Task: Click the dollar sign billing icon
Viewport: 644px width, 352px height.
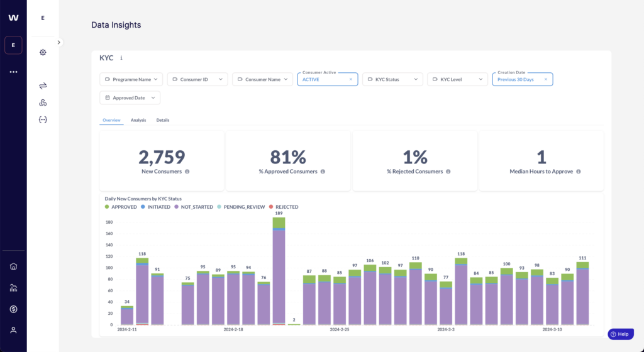Action: click(x=13, y=309)
